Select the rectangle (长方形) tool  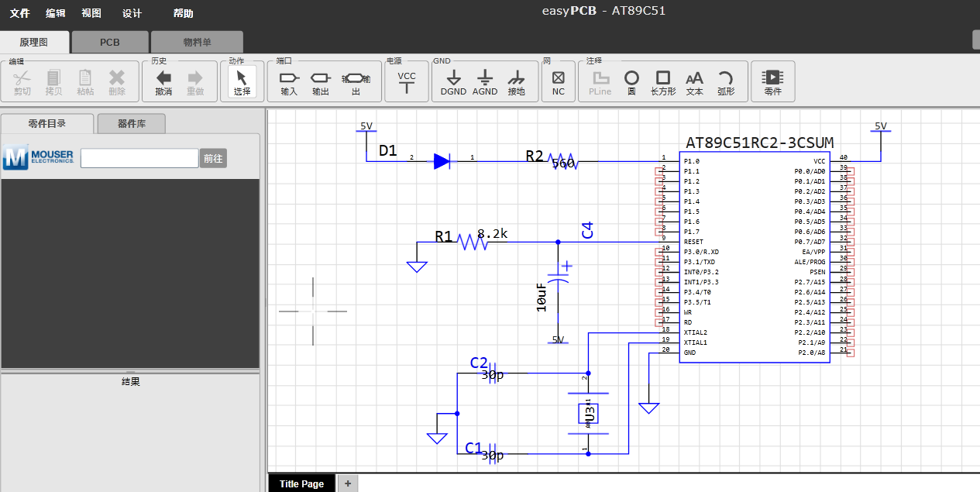click(x=662, y=77)
